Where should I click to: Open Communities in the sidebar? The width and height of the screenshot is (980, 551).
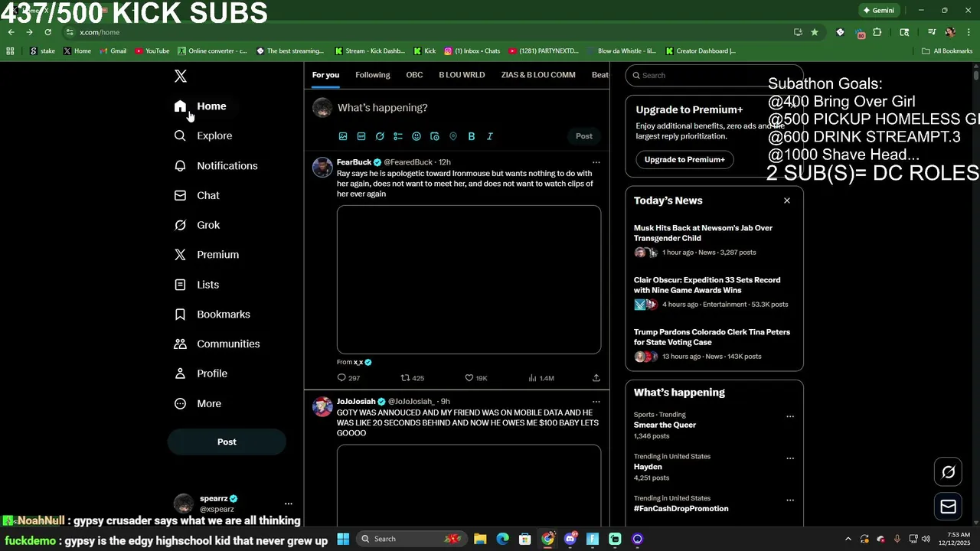coord(217,344)
